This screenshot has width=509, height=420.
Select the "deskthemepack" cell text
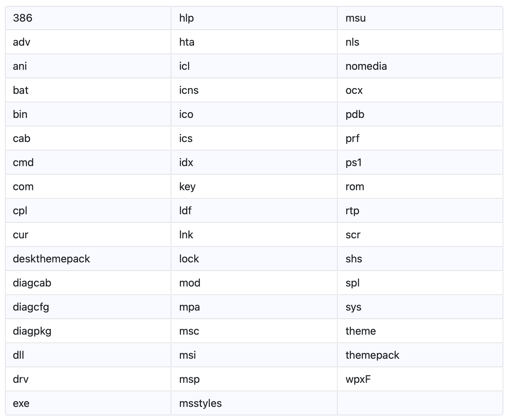pyautogui.click(x=51, y=259)
